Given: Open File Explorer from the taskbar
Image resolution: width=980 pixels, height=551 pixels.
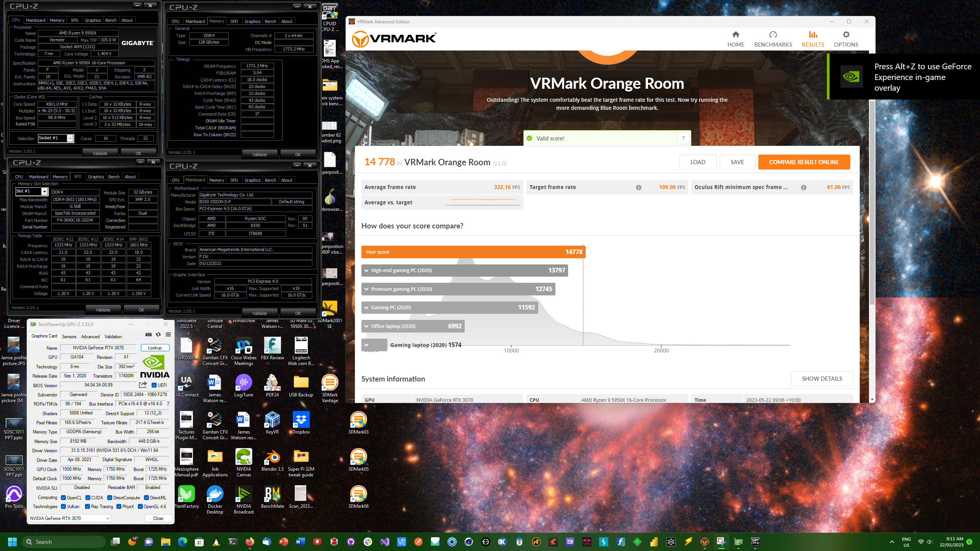Looking at the screenshot, I should 165,542.
